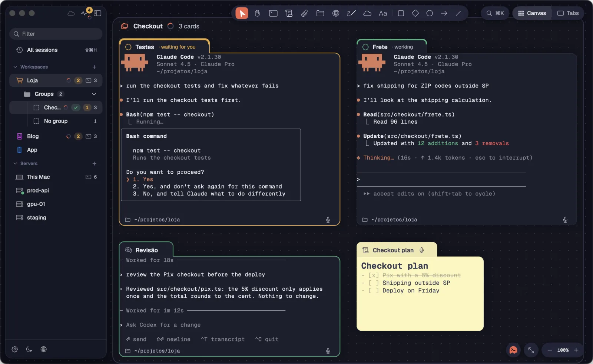Open All sessions
Image resolution: width=593 pixels, height=364 pixels.
pyautogui.click(x=56, y=50)
